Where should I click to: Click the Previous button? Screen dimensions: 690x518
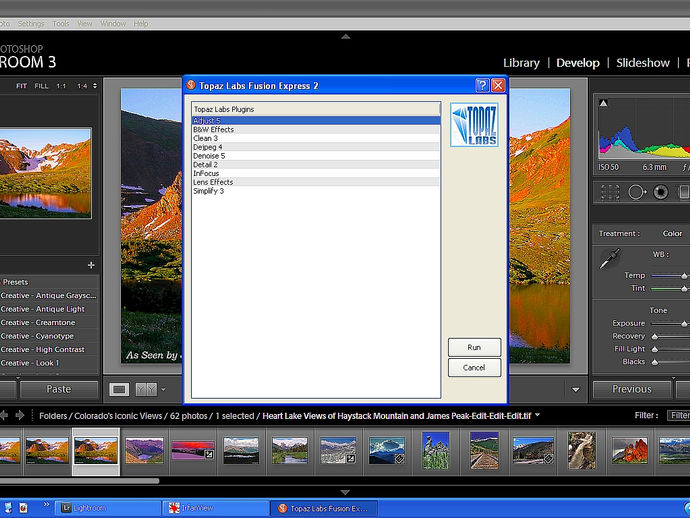tap(632, 389)
